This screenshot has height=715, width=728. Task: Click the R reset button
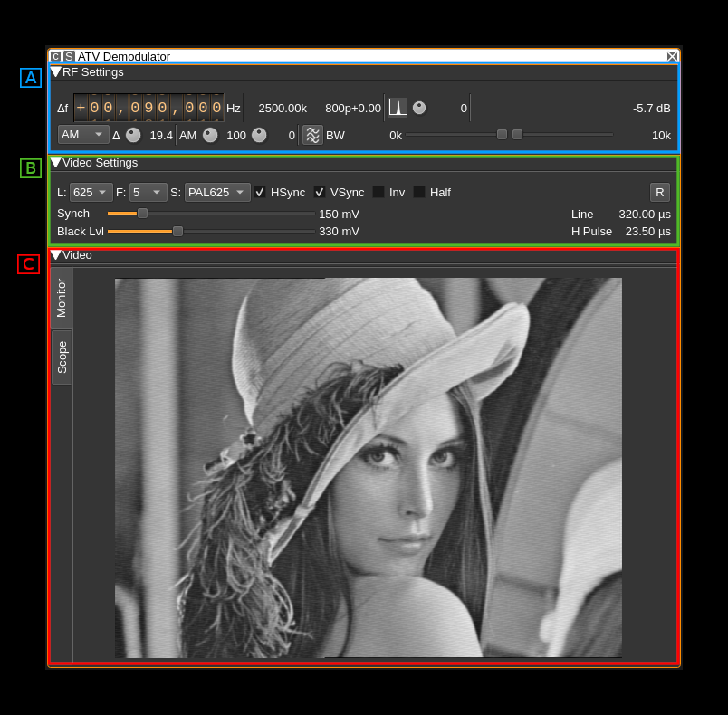[660, 193]
